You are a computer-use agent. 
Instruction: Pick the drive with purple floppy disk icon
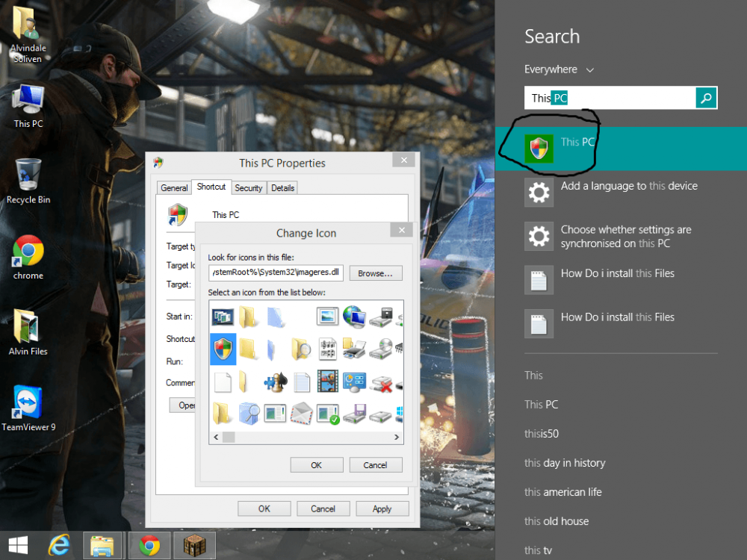pos(354,414)
